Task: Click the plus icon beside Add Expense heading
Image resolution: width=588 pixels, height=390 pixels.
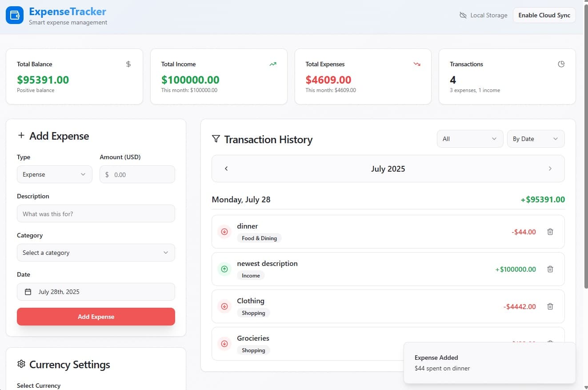Action: click(21, 136)
